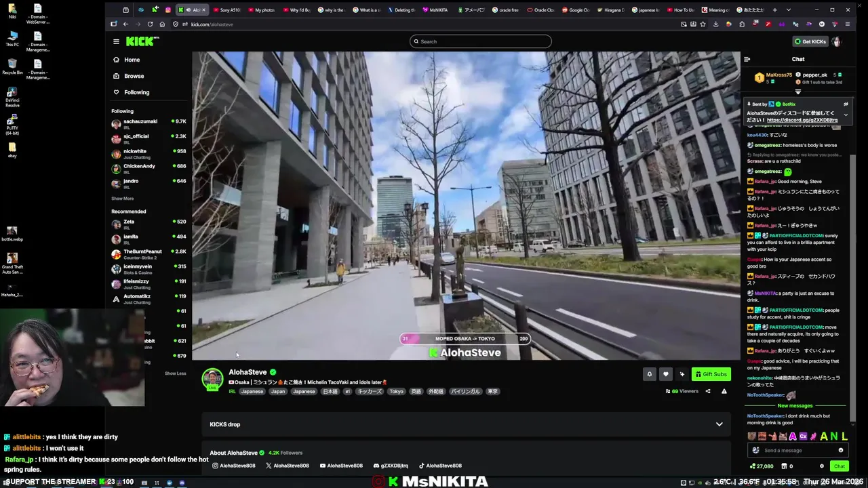Open Kick logo home page
868x488 pixels.
pos(142,41)
